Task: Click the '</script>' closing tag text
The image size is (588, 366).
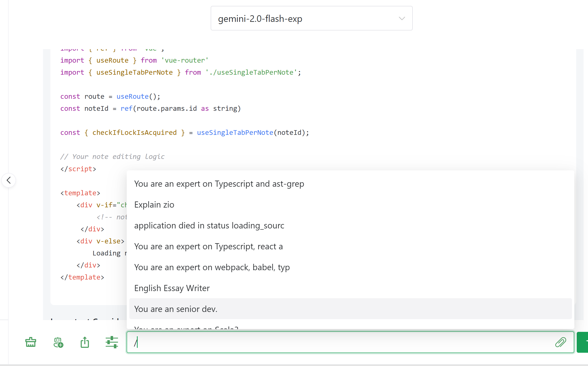Action: 78,169
